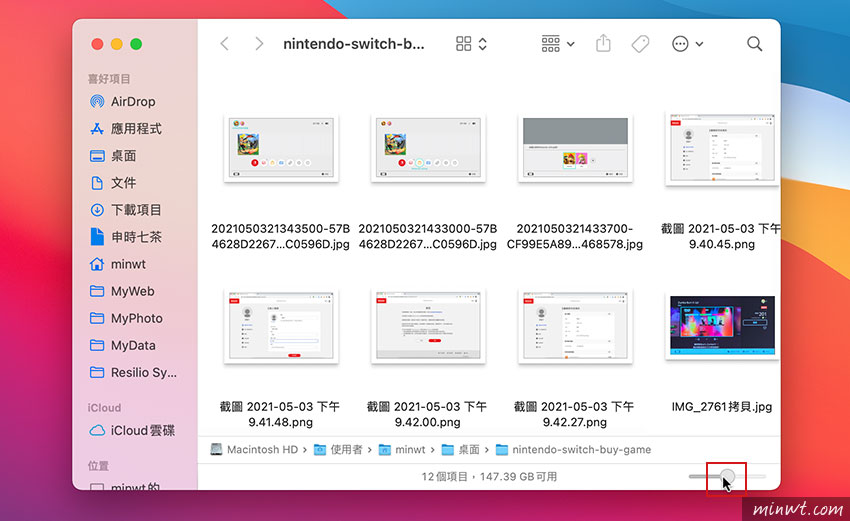Click the icon size slider knob
850x521 pixels.
[x=727, y=477]
